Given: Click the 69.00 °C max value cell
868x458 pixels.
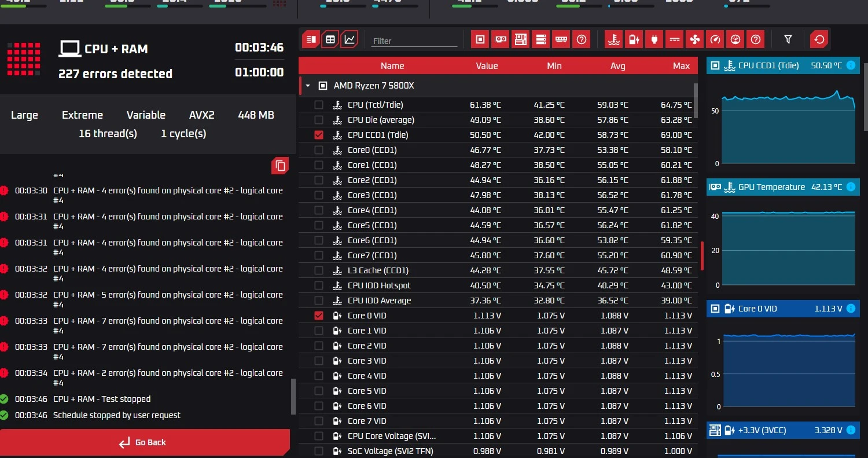Looking at the screenshot, I should click(676, 135).
